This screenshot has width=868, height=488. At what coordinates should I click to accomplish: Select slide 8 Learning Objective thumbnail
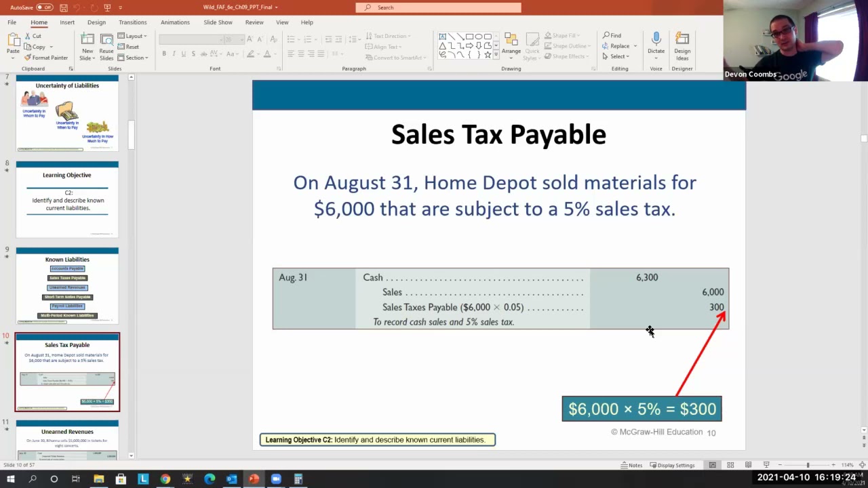pyautogui.click(x=67, y=199)
